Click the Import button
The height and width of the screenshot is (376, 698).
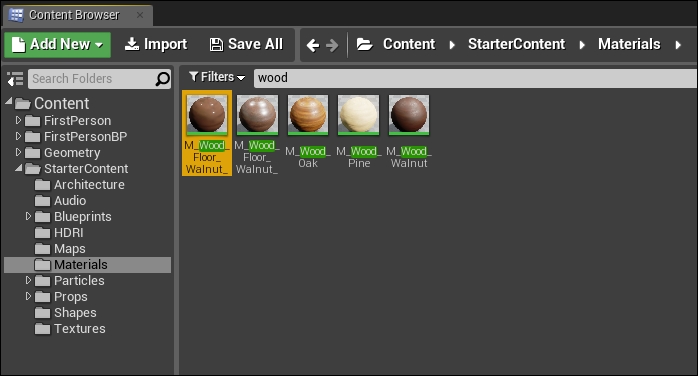[x=156, y=44]
